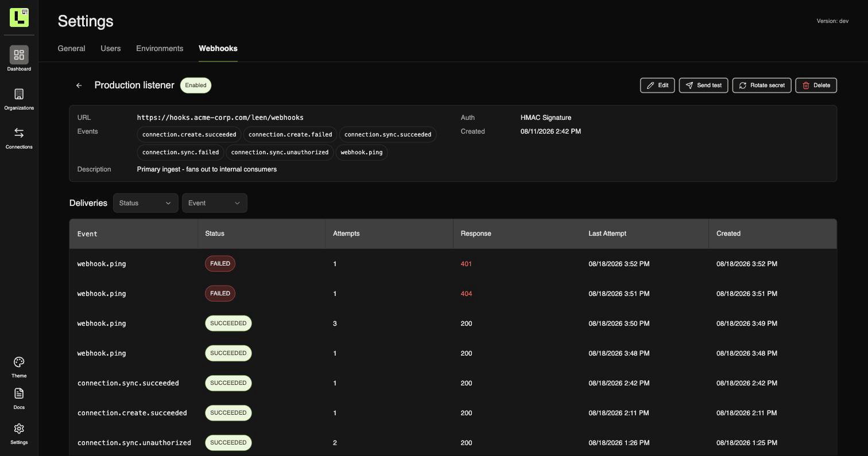Open webhook.ping delivery with 3 attempts
The width and height of the screenshot is (868, 456).
[x=453, y=324]
